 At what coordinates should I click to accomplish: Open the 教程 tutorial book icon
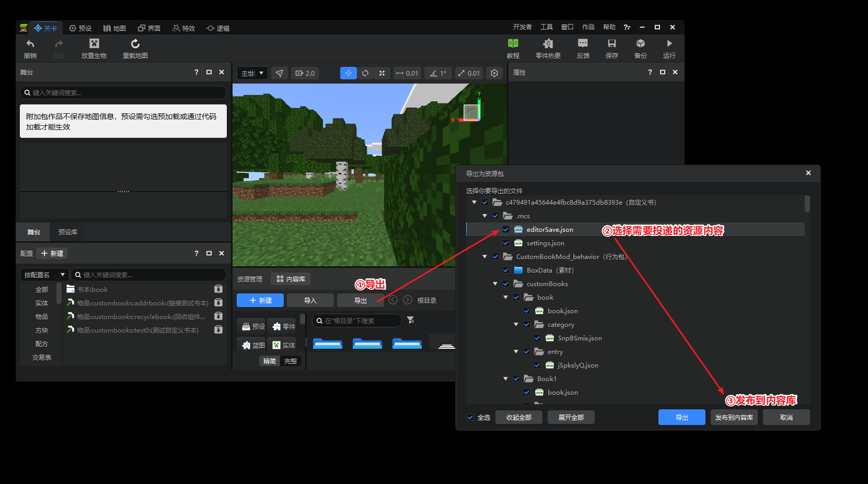click(x=513, y=43)
